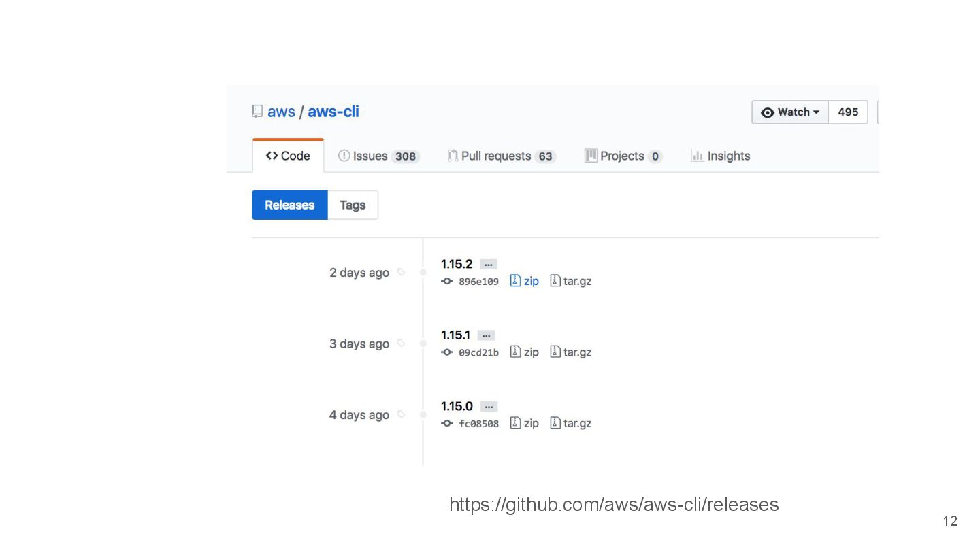Viewport: 980px width, 551px height.
Task: Download tar.gz for release 1.15.2
Action: pyautogui.click(x=571, y=281)
